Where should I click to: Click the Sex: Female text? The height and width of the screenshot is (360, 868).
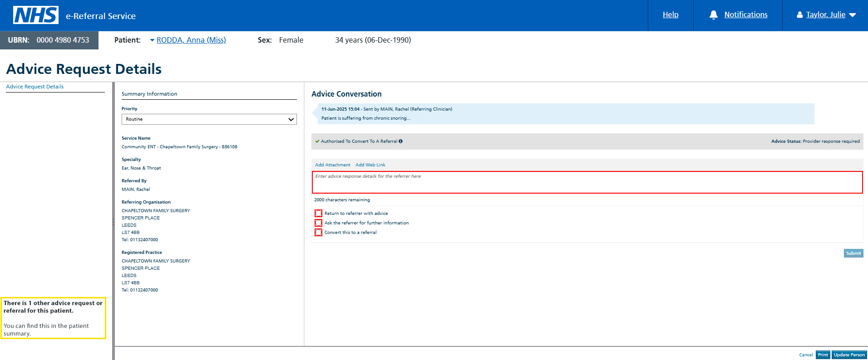tap(281, 40)
